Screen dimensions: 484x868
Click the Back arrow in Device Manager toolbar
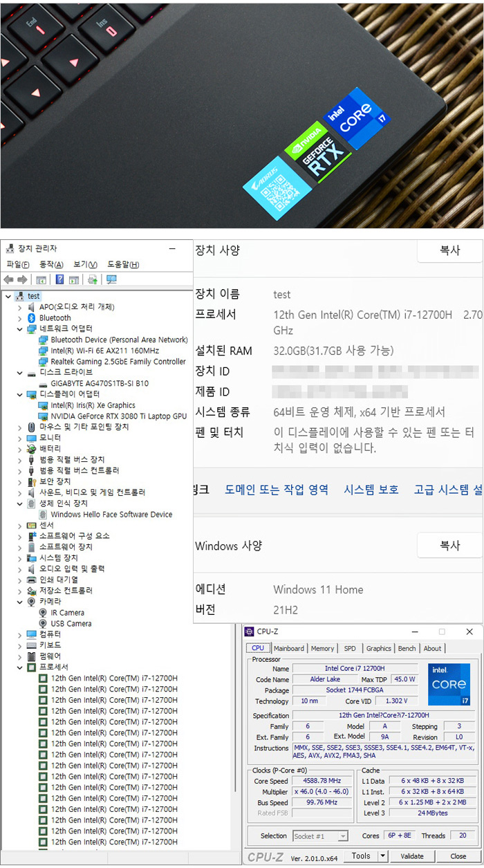click(8, 279)
